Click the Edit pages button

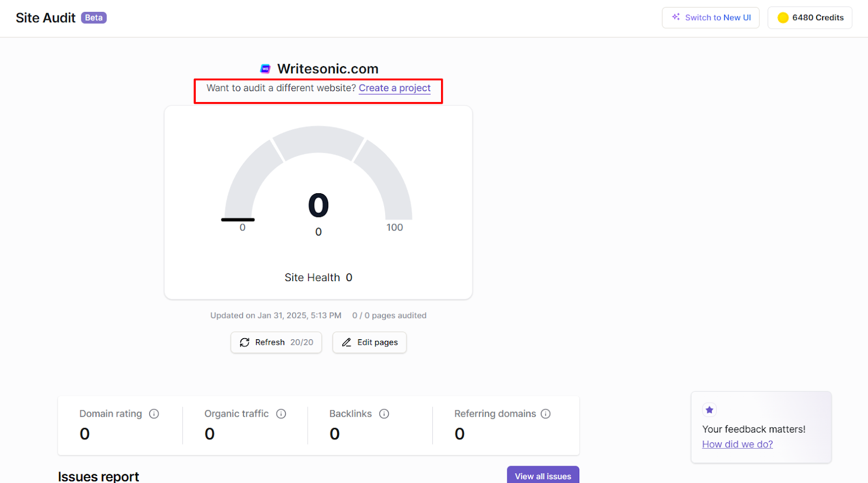click(369, 342)
